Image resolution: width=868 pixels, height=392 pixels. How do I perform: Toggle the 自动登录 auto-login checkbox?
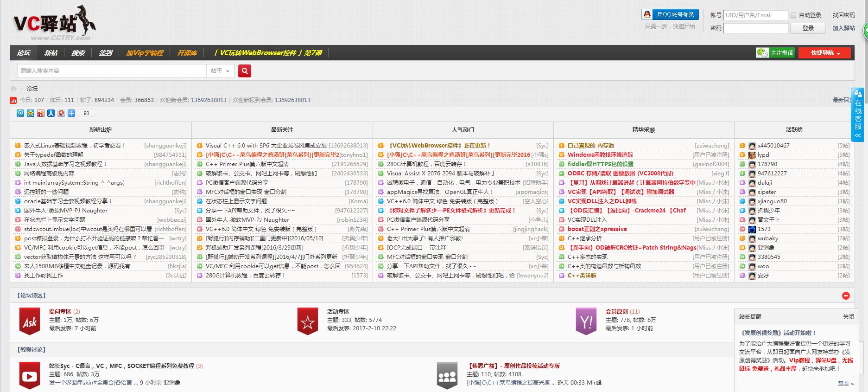pyautogui.click(x=793, y=15)
